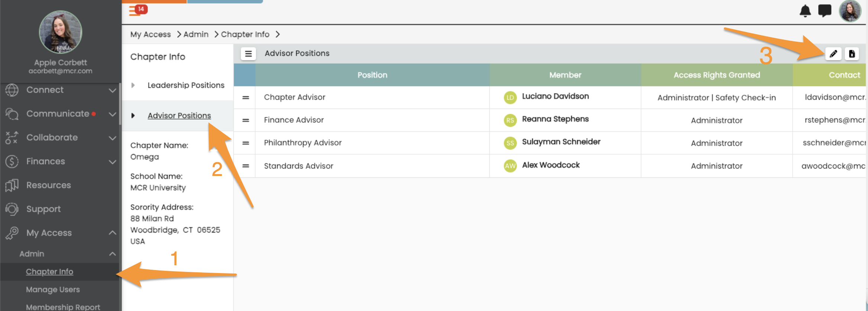Image resolution: width=868 pixels, height=311 pixels.
Task: Open Chapter Info in sidebar
Action: click(x=49, y=272)
